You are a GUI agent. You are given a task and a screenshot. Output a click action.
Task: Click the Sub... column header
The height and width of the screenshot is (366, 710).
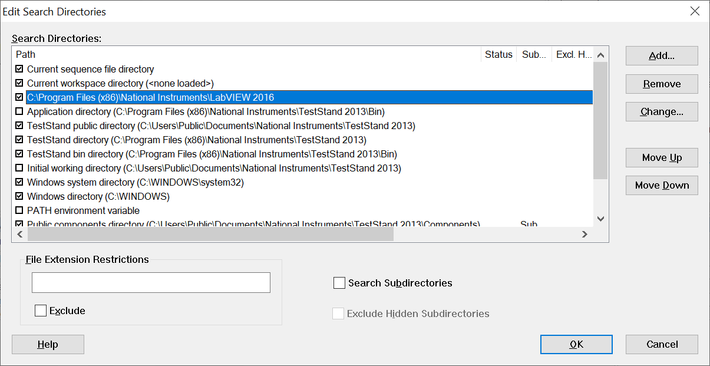pos(534,55)
